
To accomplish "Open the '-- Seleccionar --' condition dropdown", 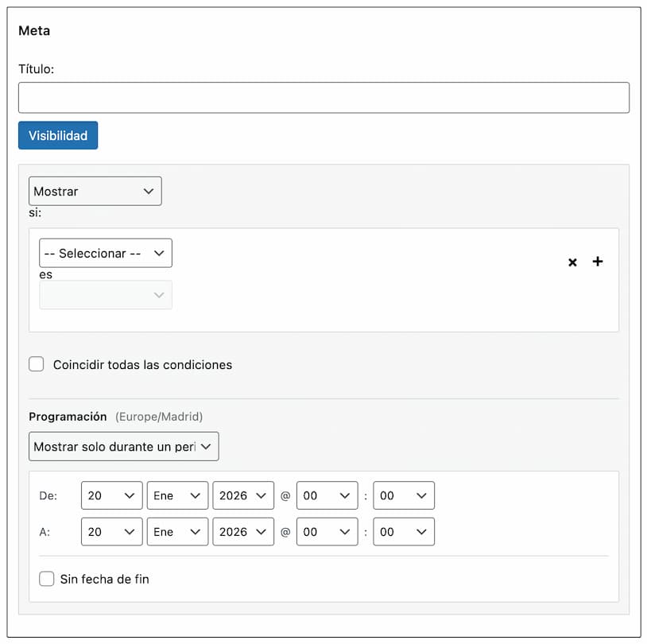I will click(x=105, y=252).
